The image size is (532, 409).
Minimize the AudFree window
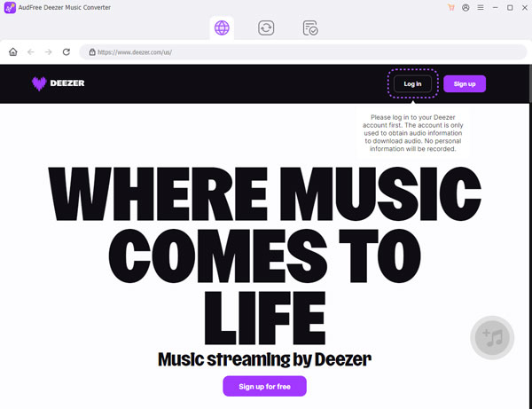point(496,7)
